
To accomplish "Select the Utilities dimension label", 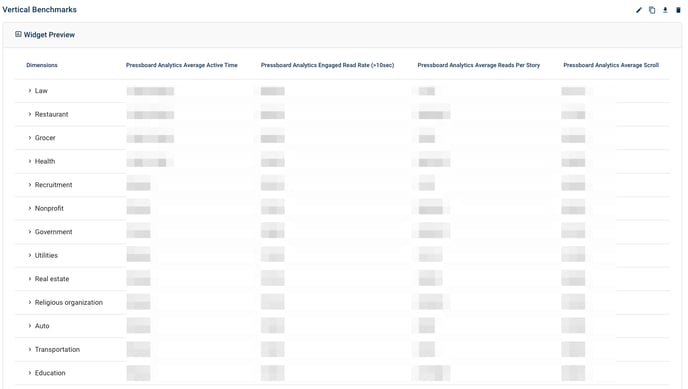I will tap(46, 255).
